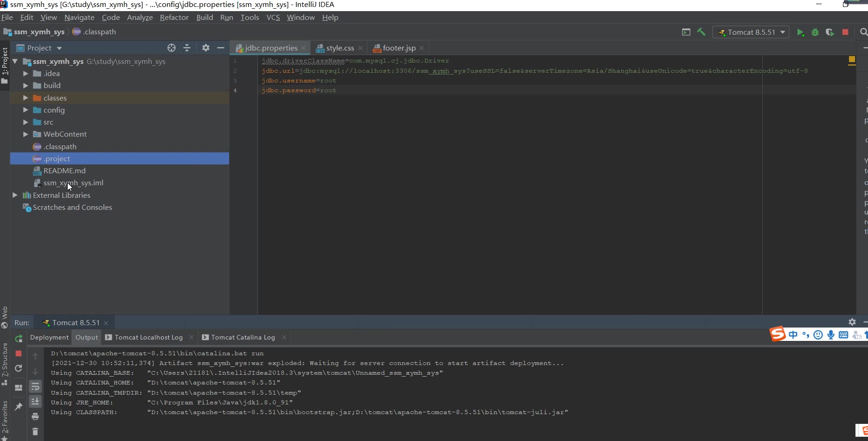Expand the WebContent folder in project tree

26,134
